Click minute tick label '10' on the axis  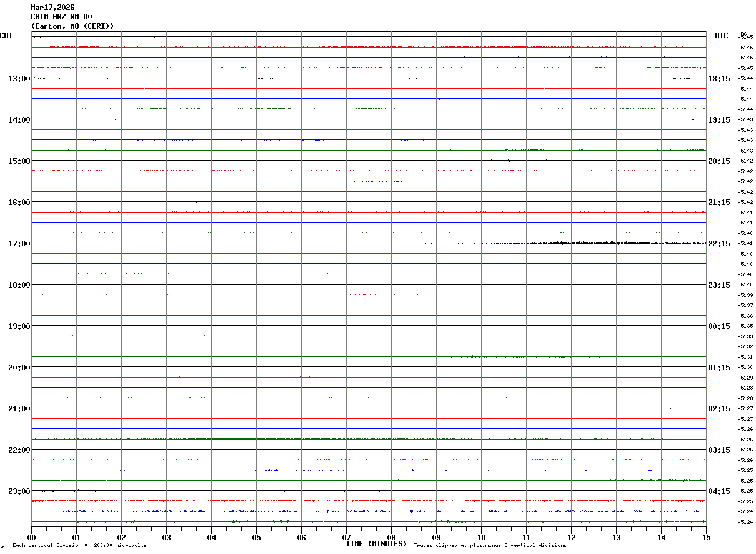coord(481,537)
